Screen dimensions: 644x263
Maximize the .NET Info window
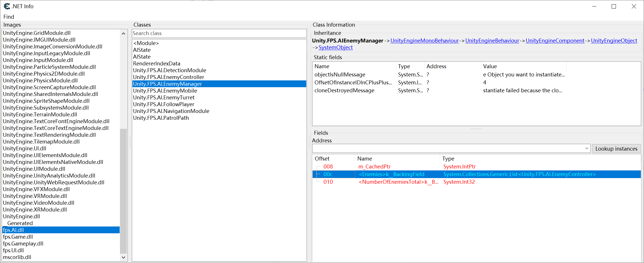(x=614, y=7)
